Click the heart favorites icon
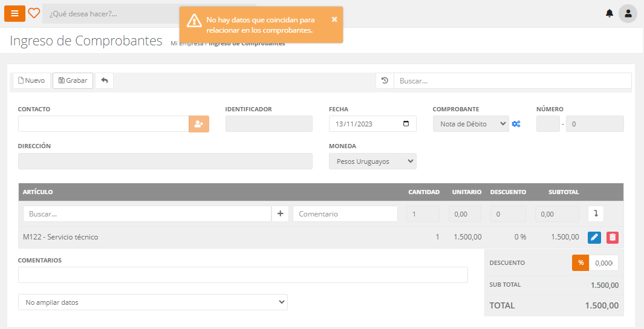The image size is (644, 329). (x=34, y=13)
